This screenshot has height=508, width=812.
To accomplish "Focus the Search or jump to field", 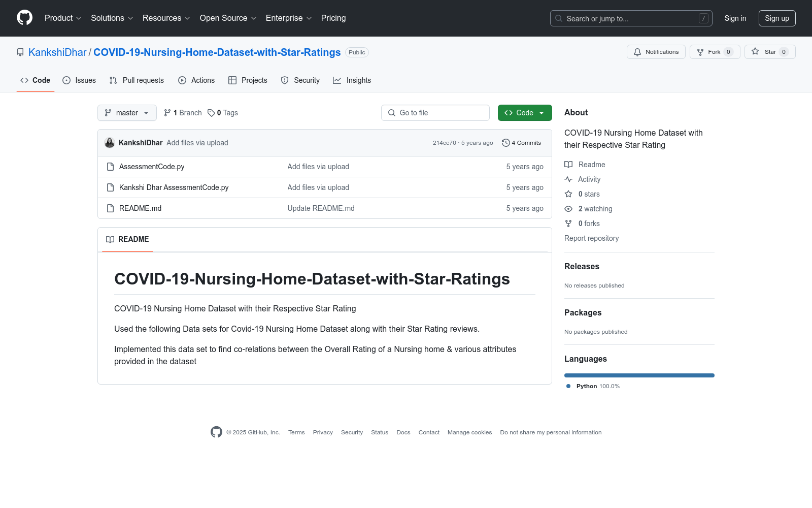I will tap(631, 18).
